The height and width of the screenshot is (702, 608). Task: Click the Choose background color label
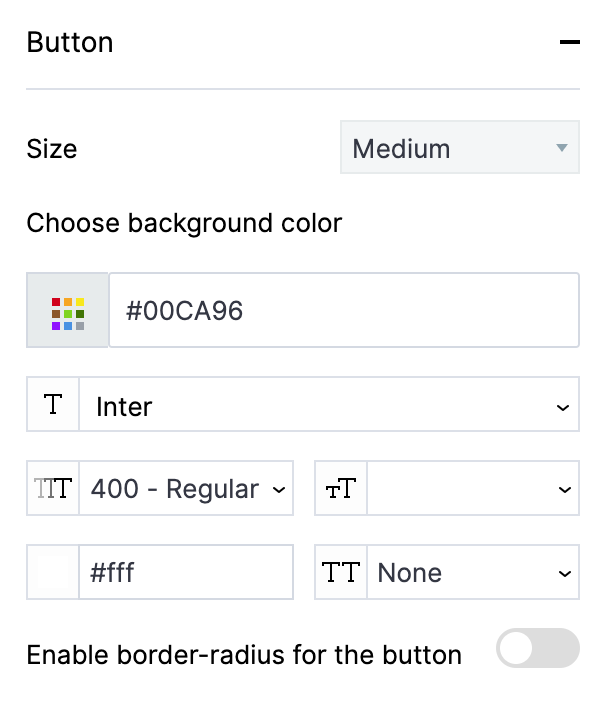click(184, 222)
